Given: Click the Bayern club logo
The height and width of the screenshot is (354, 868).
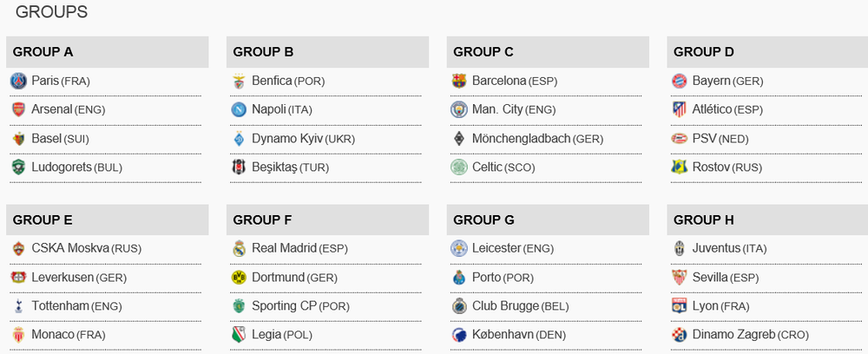Looking at the screenshot, I should pos(680,81).
